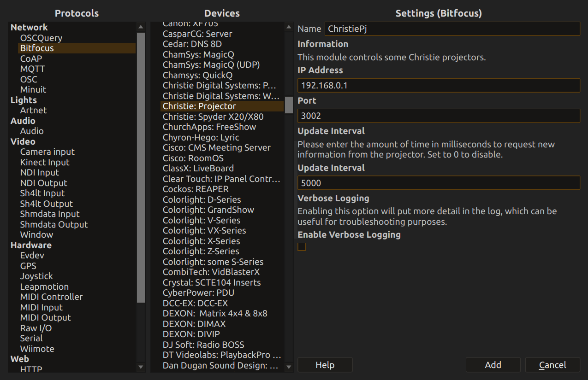Select Cockos: REAPER device
The height and width of the screenshot is (380, 588).
point(196,189)
